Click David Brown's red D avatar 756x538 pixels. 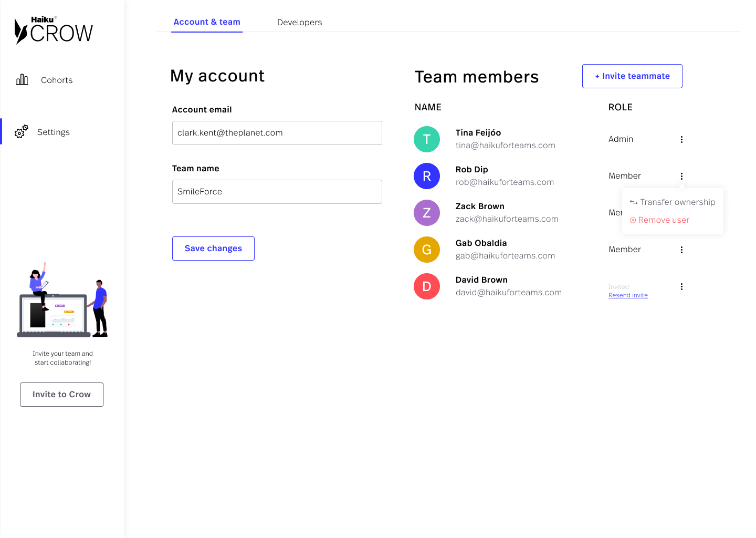pyautogui.click(x=427, y=286)
